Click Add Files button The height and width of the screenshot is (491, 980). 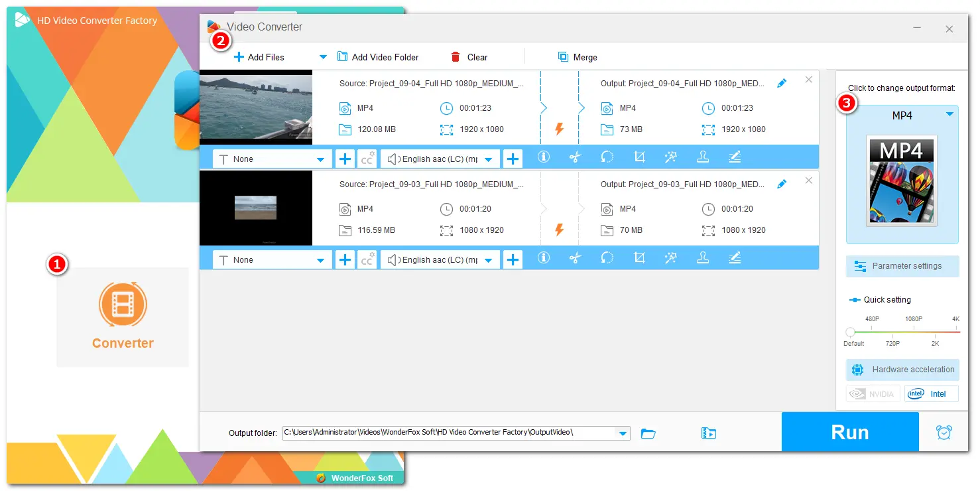click(259, 57)
